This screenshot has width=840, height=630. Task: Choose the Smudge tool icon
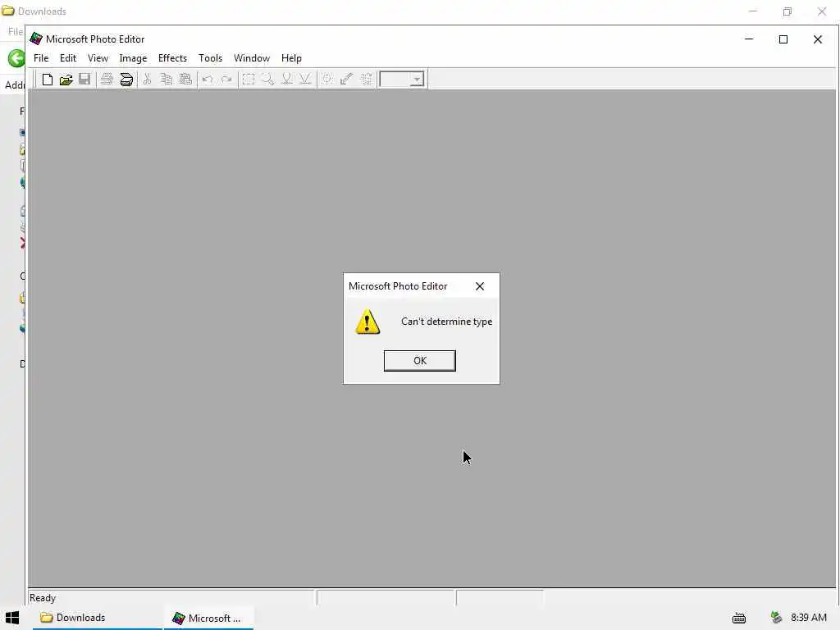point(286,80)
